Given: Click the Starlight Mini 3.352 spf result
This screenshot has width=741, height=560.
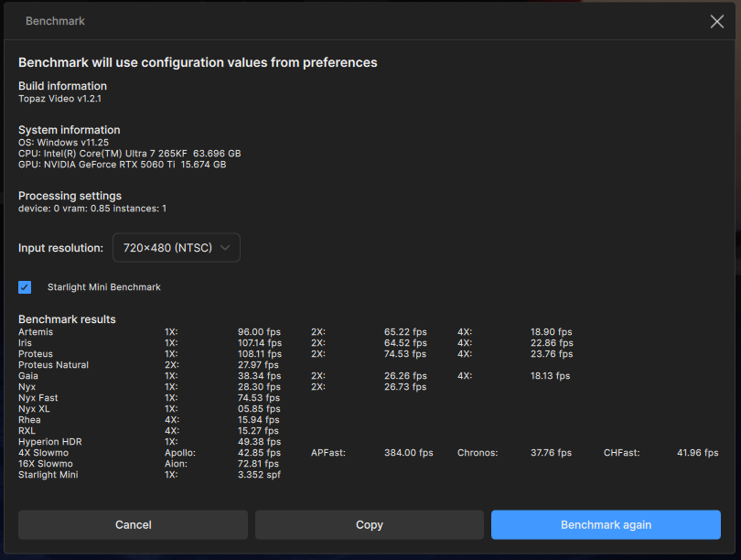Looking at the screenshot, I should (x=259, y=475).
